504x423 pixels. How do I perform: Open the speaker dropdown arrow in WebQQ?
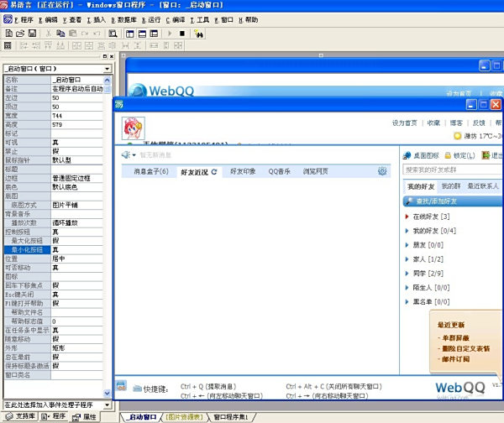[134, 155]
